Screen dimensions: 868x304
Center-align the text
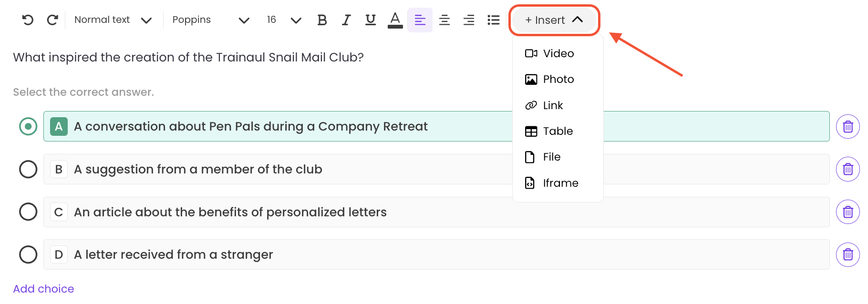(x=444, y=20)
